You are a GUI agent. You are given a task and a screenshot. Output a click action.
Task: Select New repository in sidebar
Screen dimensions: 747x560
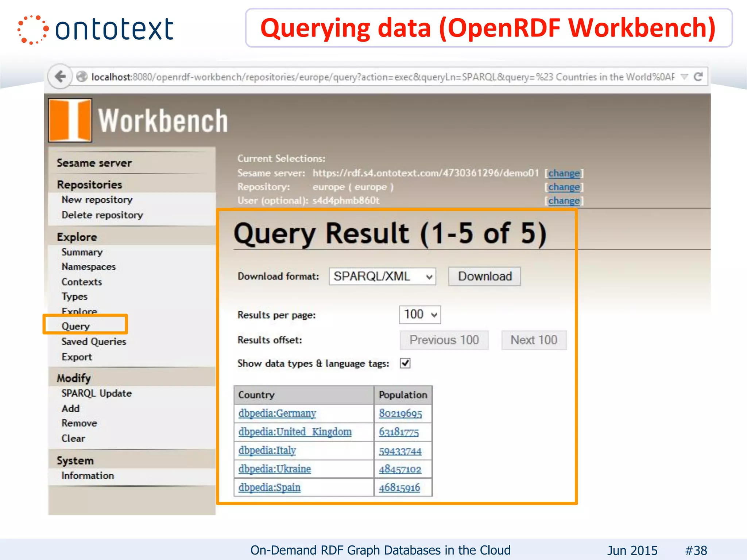97,200
